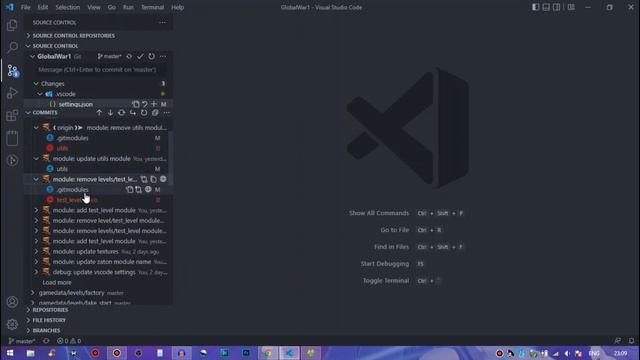This screenshot has width=640, height=360.
Task: Click the fetch icon in Commits header
Action: tap(122, 113)
